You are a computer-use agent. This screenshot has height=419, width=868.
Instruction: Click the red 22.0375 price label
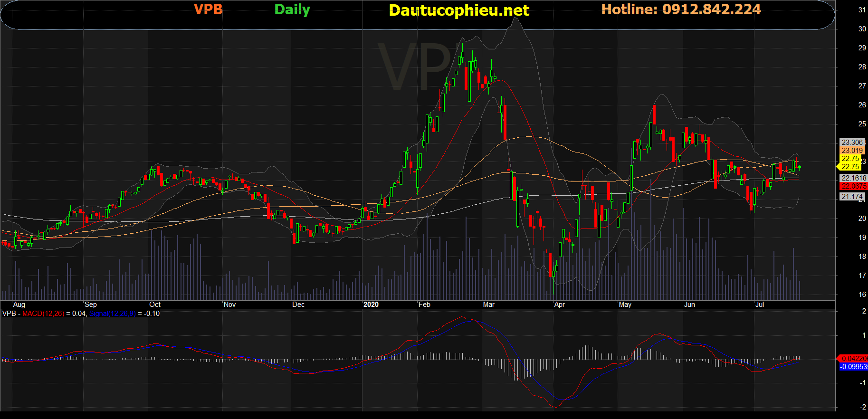853,186
